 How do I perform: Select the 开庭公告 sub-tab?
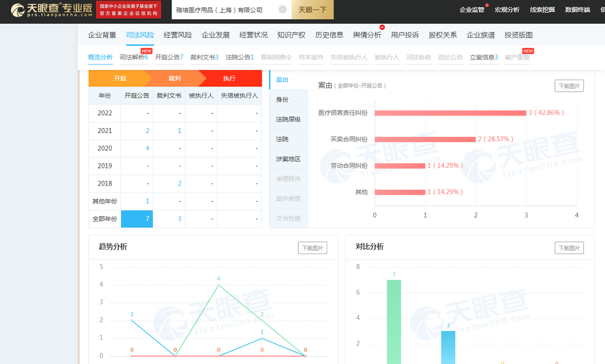(x=169, y=57)
